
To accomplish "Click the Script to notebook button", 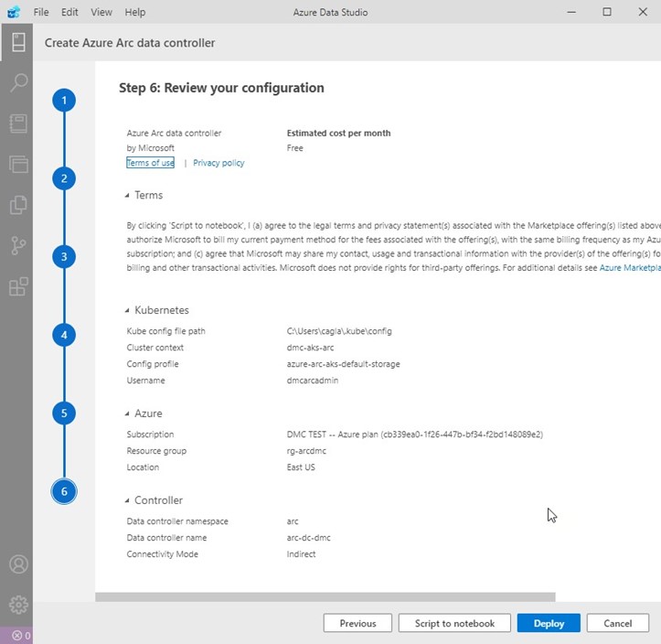I will [x=454, y=623].
